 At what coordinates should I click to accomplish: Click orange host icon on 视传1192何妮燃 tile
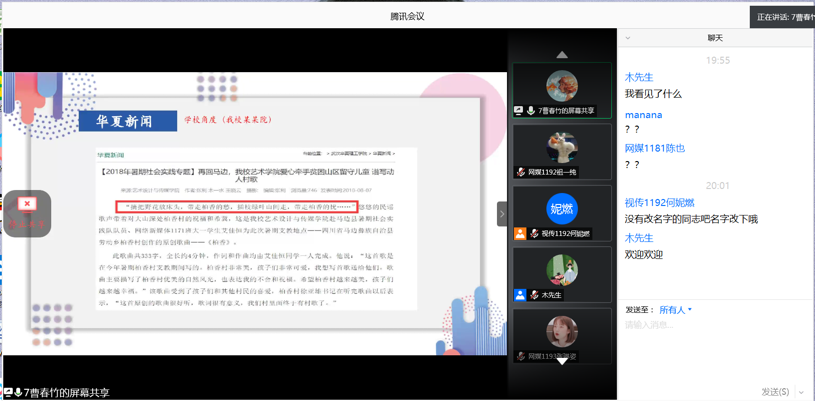click(x=520, y=234)
